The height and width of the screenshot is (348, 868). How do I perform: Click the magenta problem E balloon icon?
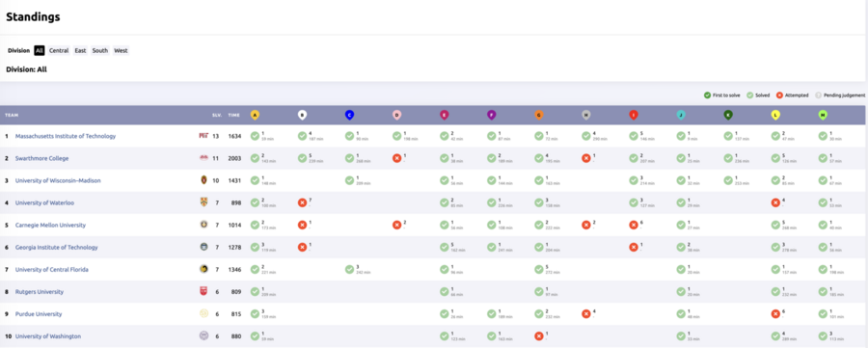(444, 115)
